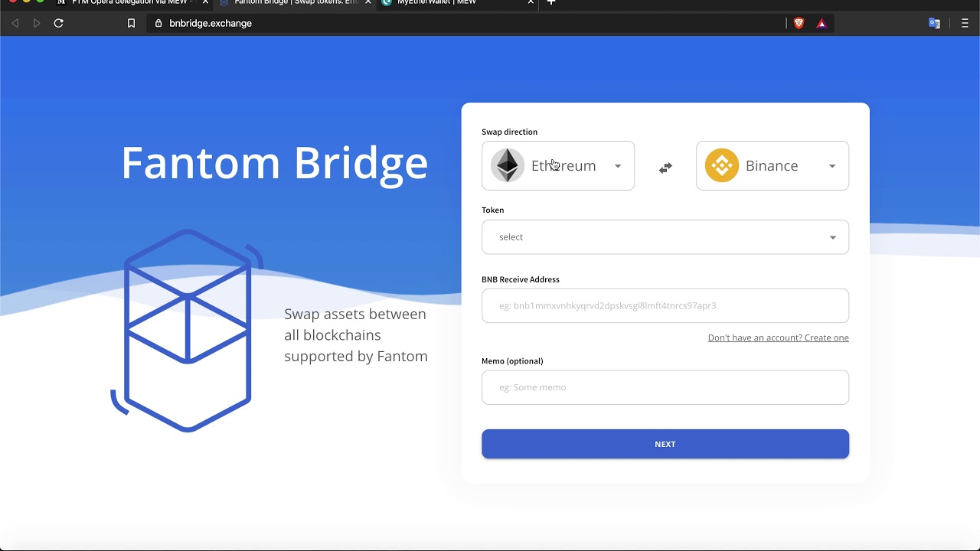Click the bnbridge.exchange address bar

tap(467, 23)
